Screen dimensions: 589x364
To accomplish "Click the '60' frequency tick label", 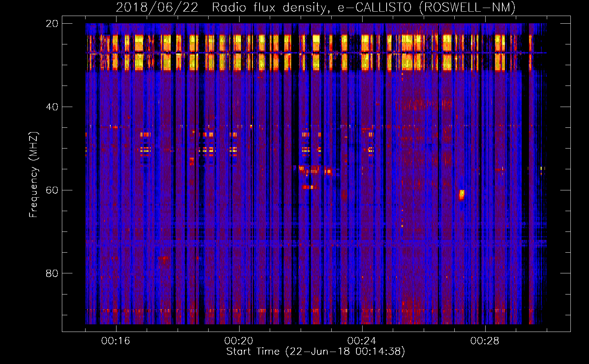I will click(52, 190).
